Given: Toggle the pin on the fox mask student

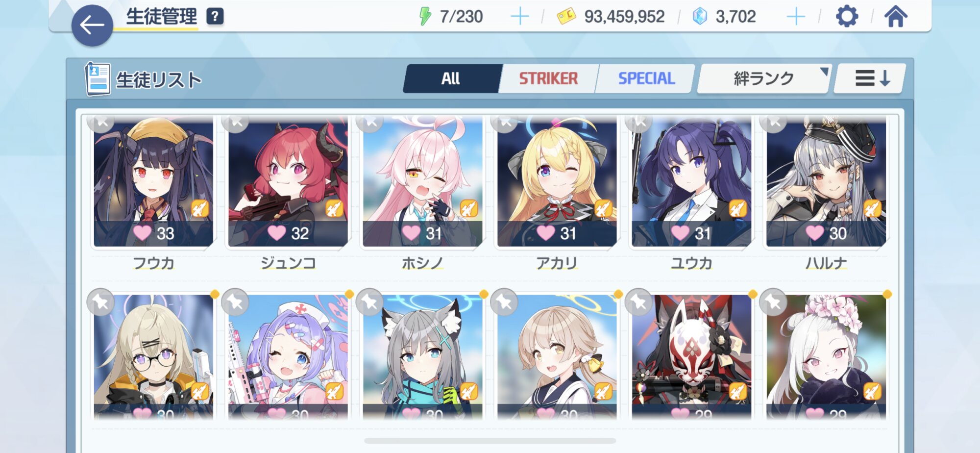Looking at the screenshot, I should pyautogui.click(x=639, y=302).
